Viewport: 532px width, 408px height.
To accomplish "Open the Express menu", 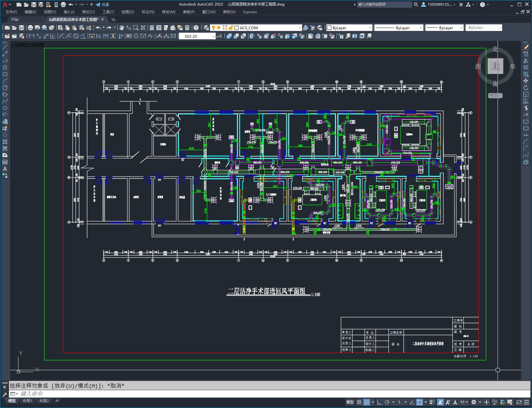I will click(x=250, y=12).
